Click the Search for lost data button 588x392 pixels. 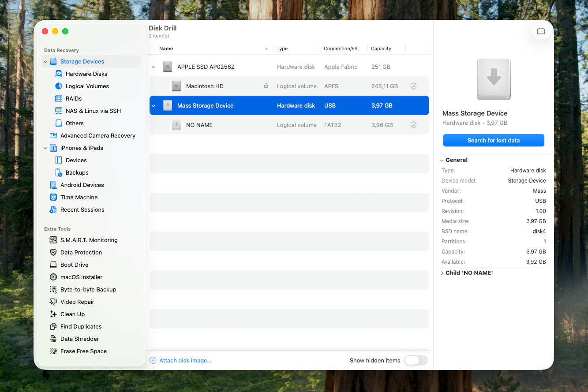tap(494, 140)
